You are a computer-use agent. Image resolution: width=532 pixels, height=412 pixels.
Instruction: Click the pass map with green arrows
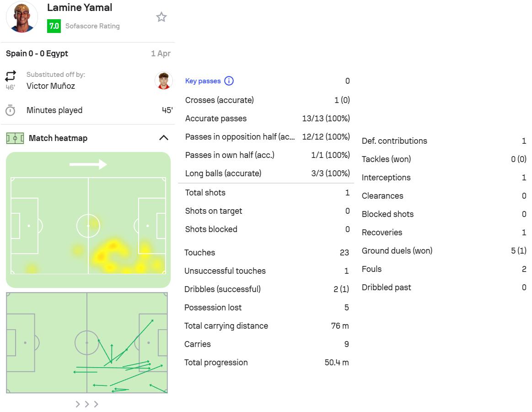click(x=87, y=343)
